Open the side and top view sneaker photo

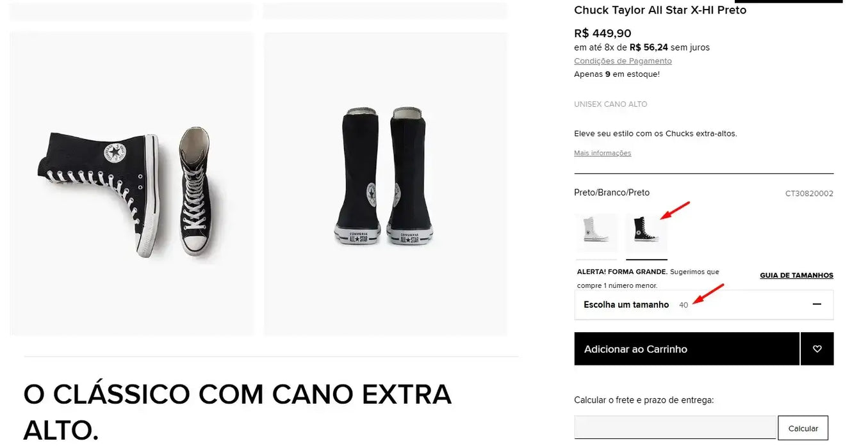131,184
